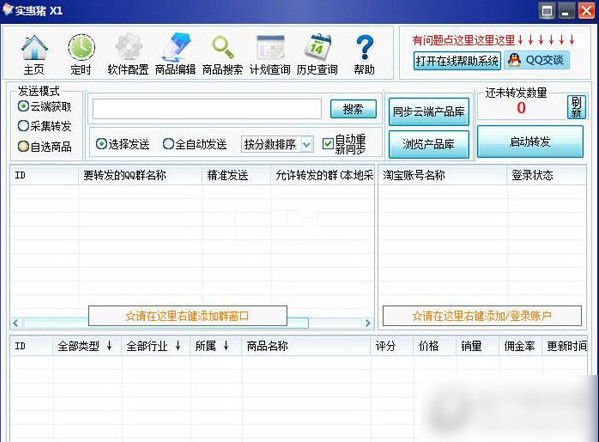Click the 精准发送 column header

(x=236, y=175)
